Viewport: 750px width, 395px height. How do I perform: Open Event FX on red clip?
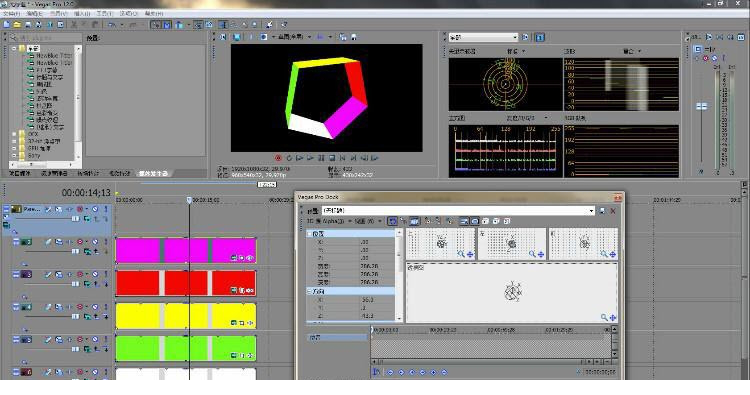[x=250, y=290]
